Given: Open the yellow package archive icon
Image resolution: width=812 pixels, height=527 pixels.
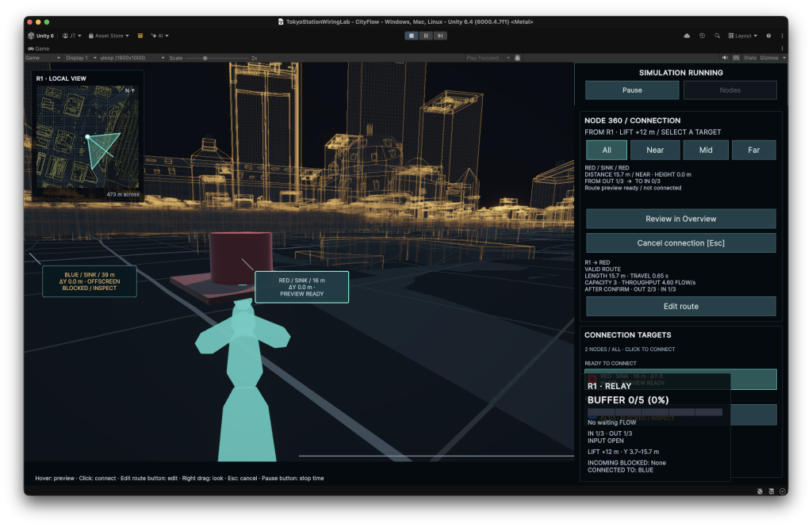Looking at the screenshot, I should [140, 36].
